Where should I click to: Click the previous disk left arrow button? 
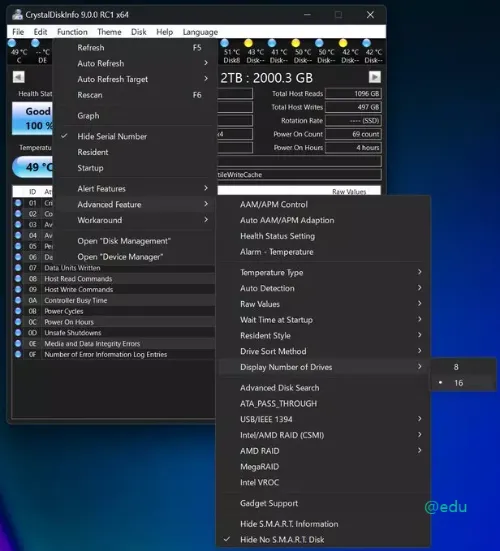(19, 77)
